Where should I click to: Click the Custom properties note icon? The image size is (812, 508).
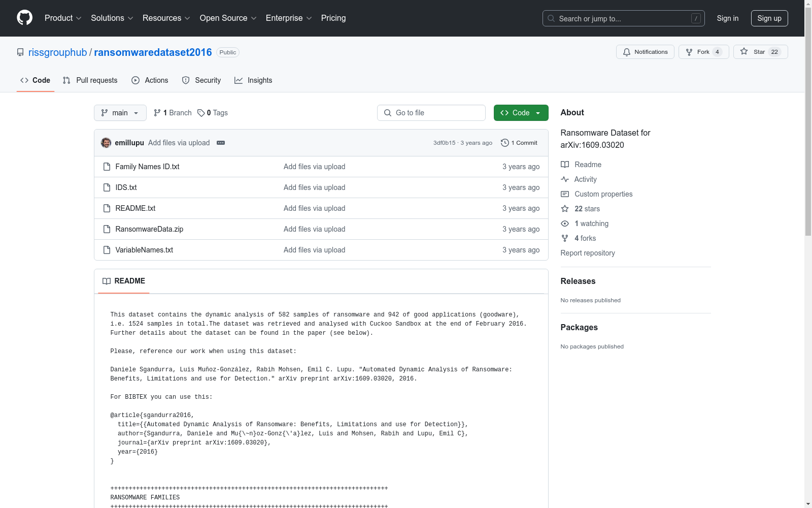(565, 194)
